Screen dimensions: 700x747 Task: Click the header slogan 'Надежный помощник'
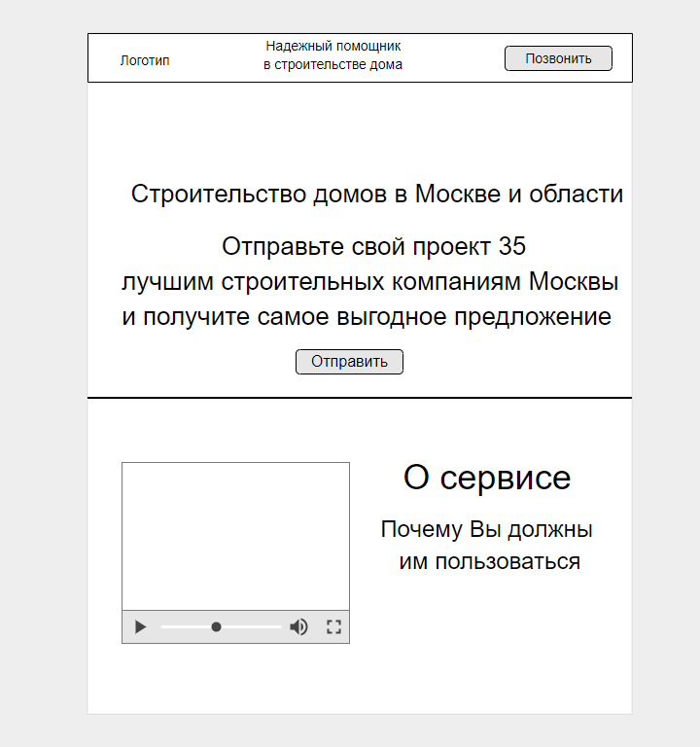pyautogui.click(x=332, y=46)
